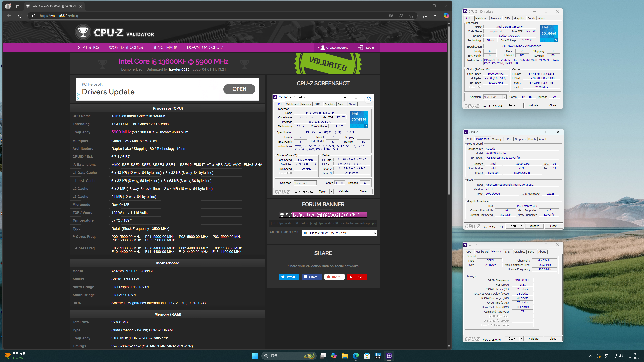The height and width of the screenshot is (362, 644).
Task: Click scrollbar down arrow in browser
Action: [449, 346]
